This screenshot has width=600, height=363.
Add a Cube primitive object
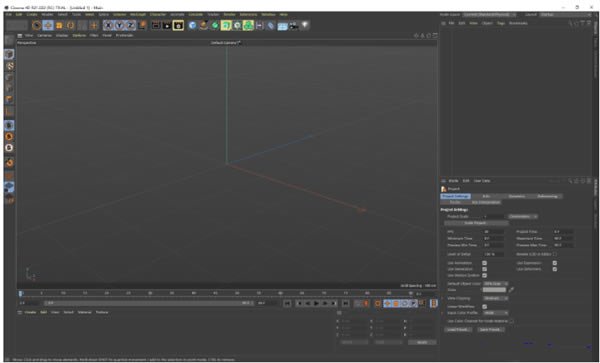[x=192, y=26]
